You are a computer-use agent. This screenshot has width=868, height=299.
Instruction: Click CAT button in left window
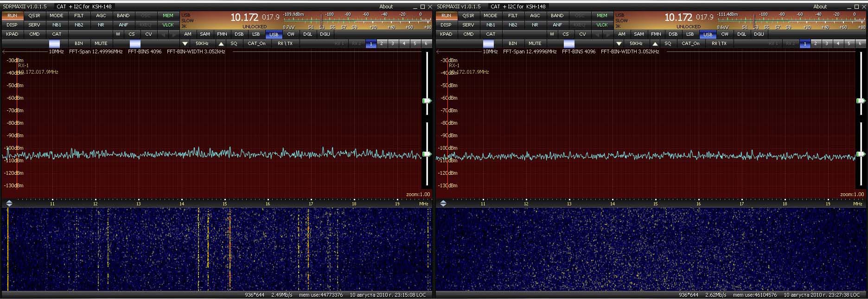tap(57, 34)
